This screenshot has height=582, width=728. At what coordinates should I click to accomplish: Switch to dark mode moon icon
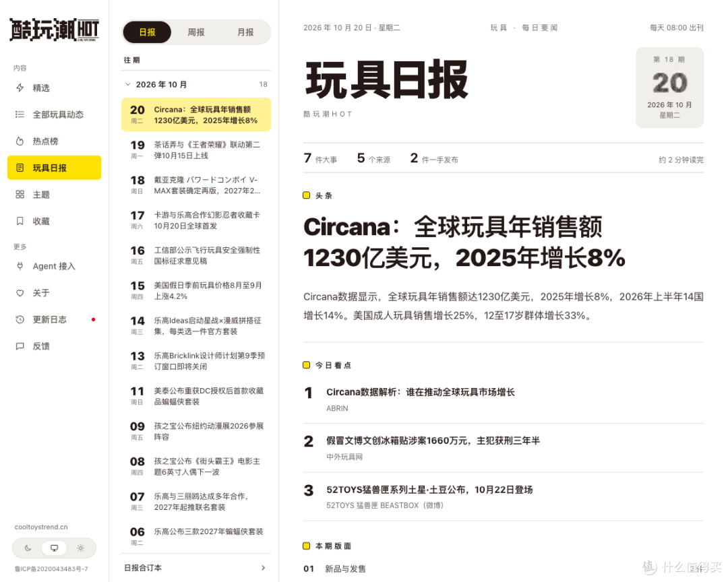28,548
